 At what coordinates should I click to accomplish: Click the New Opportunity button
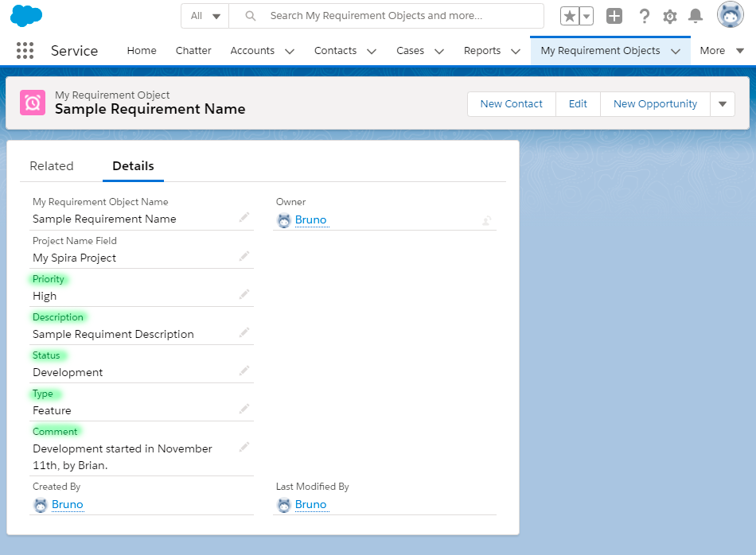click(x=655, y=104)
